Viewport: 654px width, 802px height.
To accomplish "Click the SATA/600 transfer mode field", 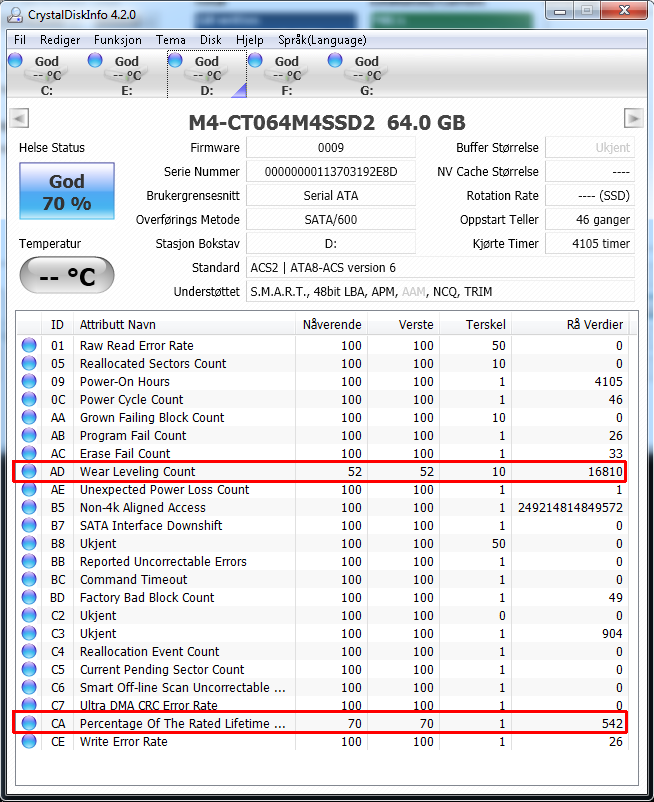I will [331, 220].
